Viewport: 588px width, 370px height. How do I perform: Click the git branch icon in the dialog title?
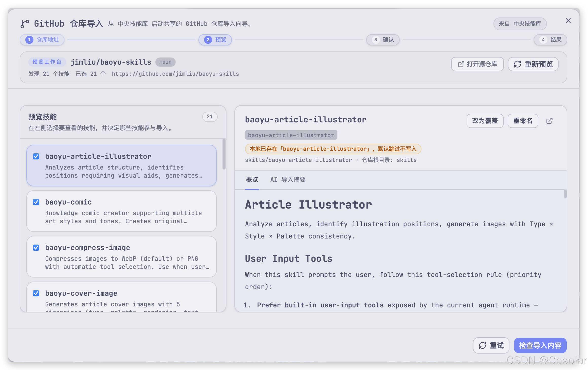coord(25,24)
